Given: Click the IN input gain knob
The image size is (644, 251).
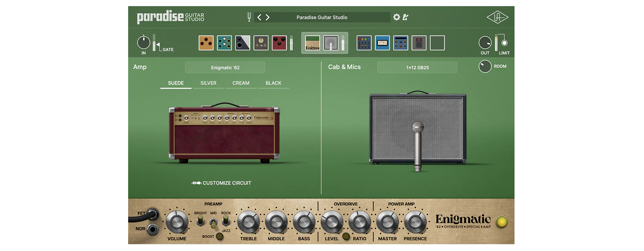Looking at the screenshot, I should [144, 43].
